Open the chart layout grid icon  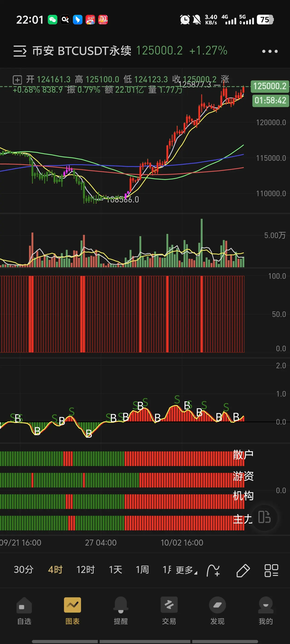271,570
